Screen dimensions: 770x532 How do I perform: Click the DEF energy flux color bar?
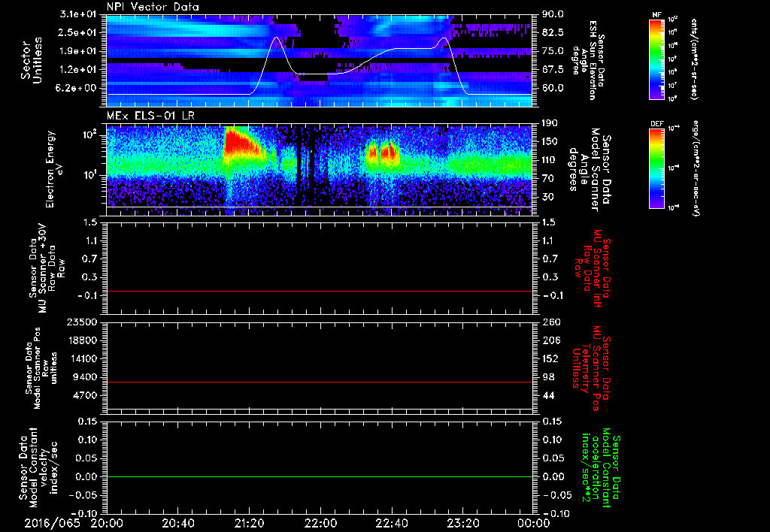point(657,168)
